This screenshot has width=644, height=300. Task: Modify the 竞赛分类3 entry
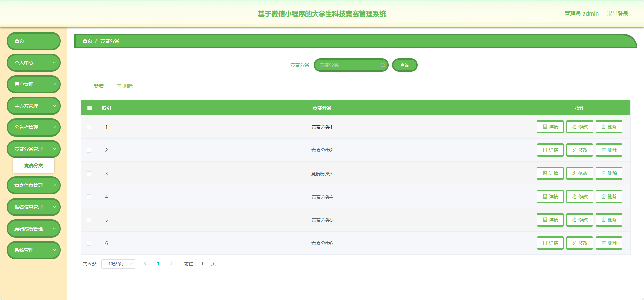pos(580,173)
